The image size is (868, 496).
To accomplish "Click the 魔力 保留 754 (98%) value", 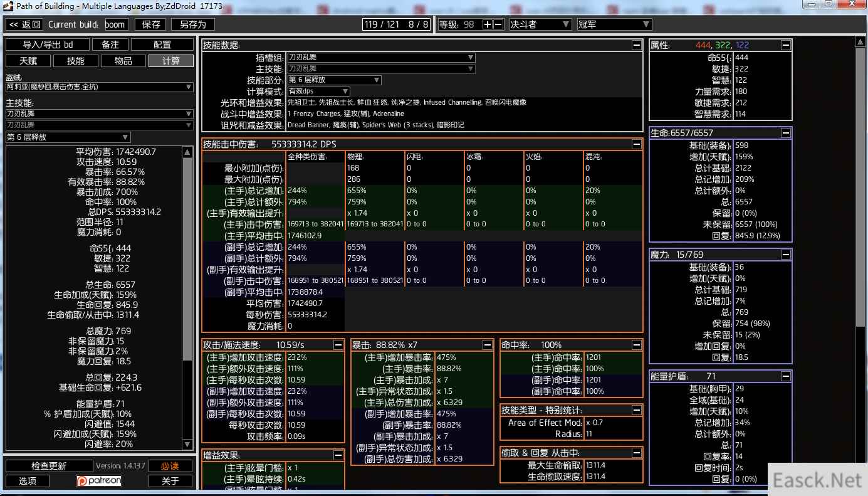I will point(752,324).
